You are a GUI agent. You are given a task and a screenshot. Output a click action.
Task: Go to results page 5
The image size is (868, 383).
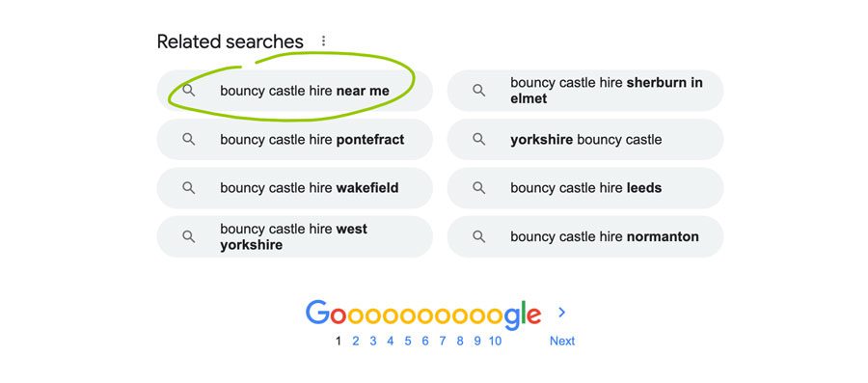(408, 341)
